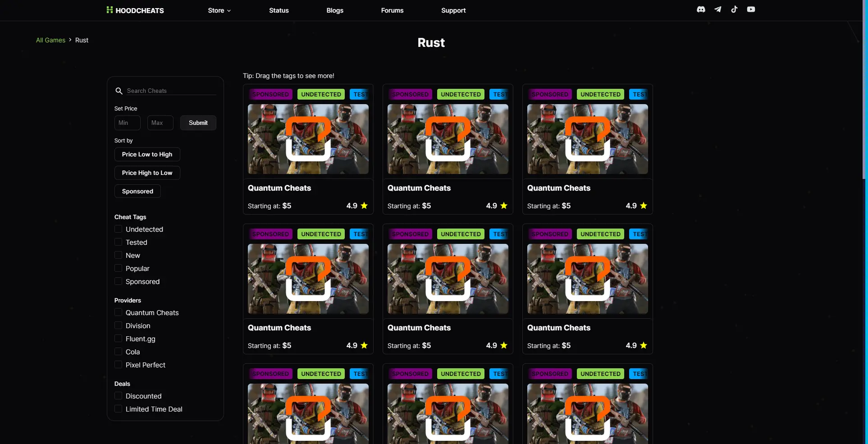Sort by Price High to Low

147,173
